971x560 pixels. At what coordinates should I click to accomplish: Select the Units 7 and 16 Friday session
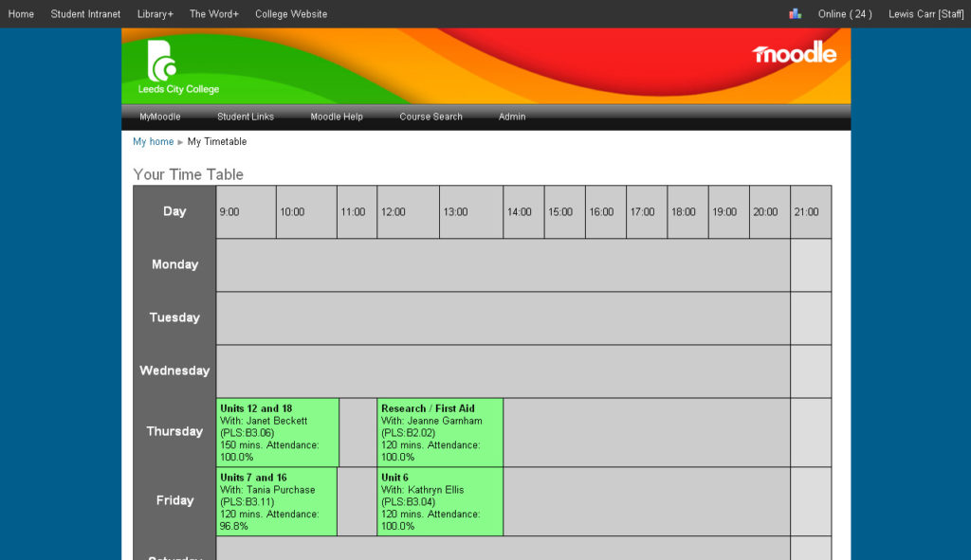pyautogui.click(x=276, y=501)
